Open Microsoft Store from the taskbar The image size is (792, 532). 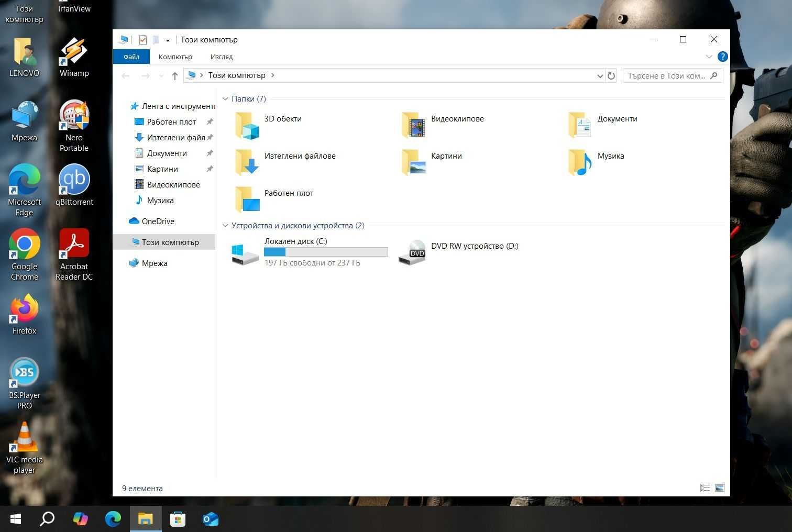(x=178, y=519)
